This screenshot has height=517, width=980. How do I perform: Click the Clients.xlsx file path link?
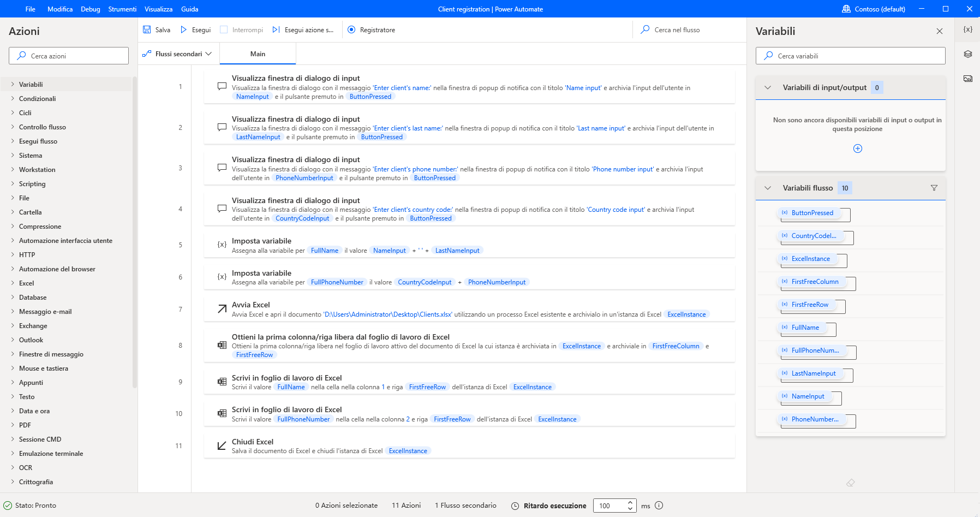388,314
